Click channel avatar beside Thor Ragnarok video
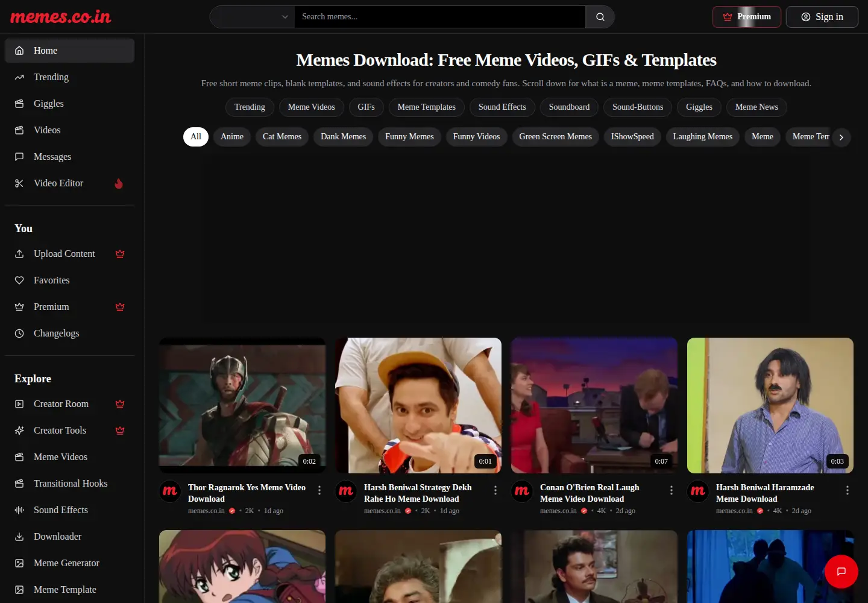The width and height of the screenshot is (868, 603). tap(170, 491)
